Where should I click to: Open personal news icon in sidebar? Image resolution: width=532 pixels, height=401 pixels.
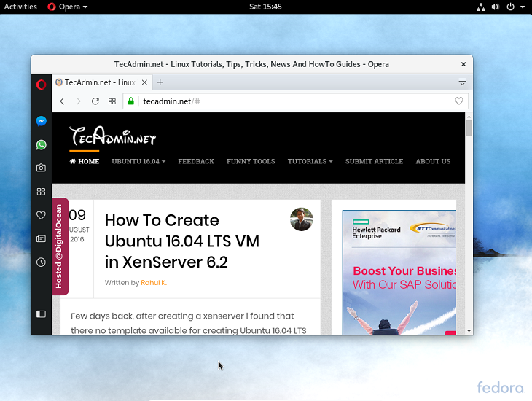[x=41, y=238]
